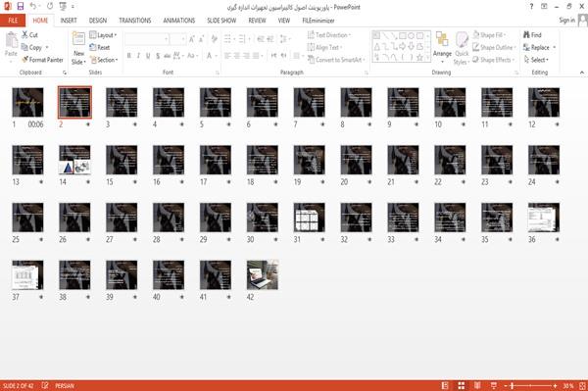Click Replace button
This screenshot has height=391, width=588.
coord(540,47)
